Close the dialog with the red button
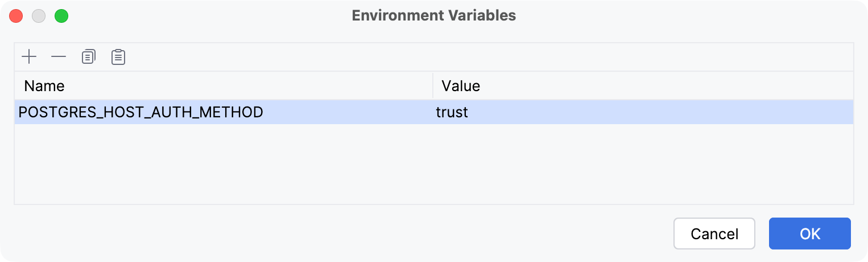868x262 pixels. (16, 16)
